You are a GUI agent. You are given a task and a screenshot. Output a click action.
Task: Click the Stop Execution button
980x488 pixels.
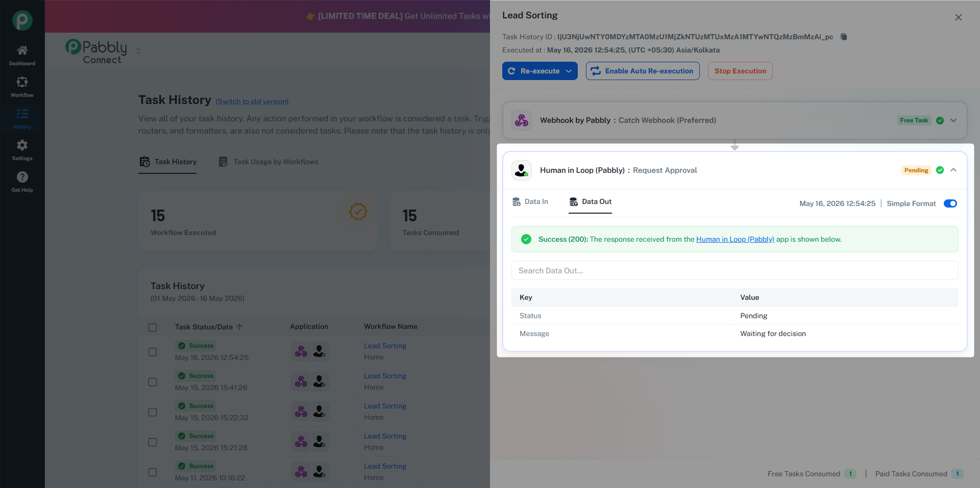pos(740,71)
